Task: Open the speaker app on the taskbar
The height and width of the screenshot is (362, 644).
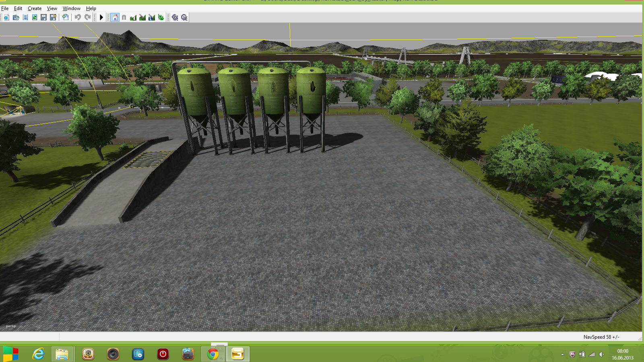Action: pyautogui.click(x=113, y=354)
